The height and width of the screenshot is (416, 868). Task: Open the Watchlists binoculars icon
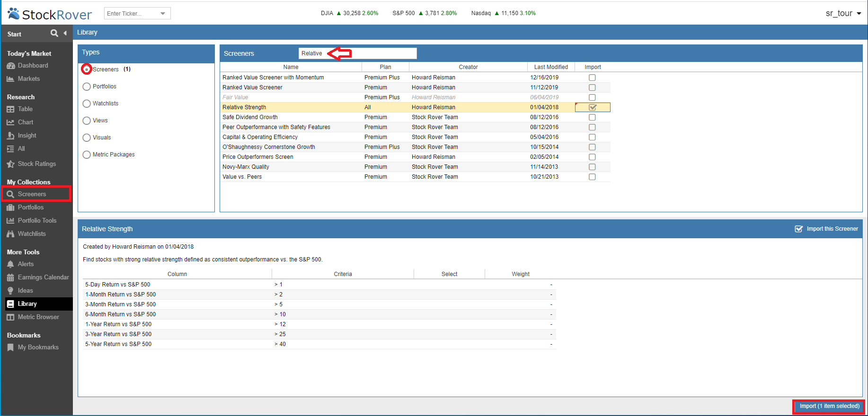(x=10, y=234)
